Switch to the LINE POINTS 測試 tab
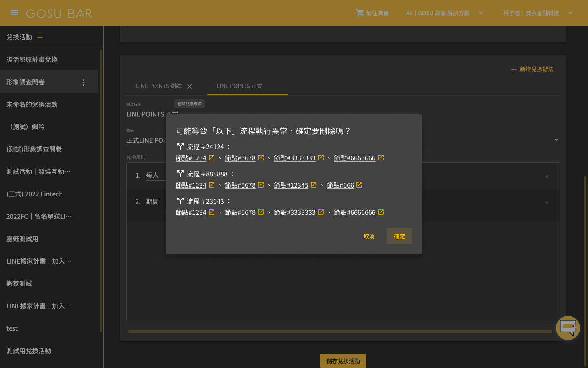The width and height of the screenshot is (588, 368). tap(159, 86)
